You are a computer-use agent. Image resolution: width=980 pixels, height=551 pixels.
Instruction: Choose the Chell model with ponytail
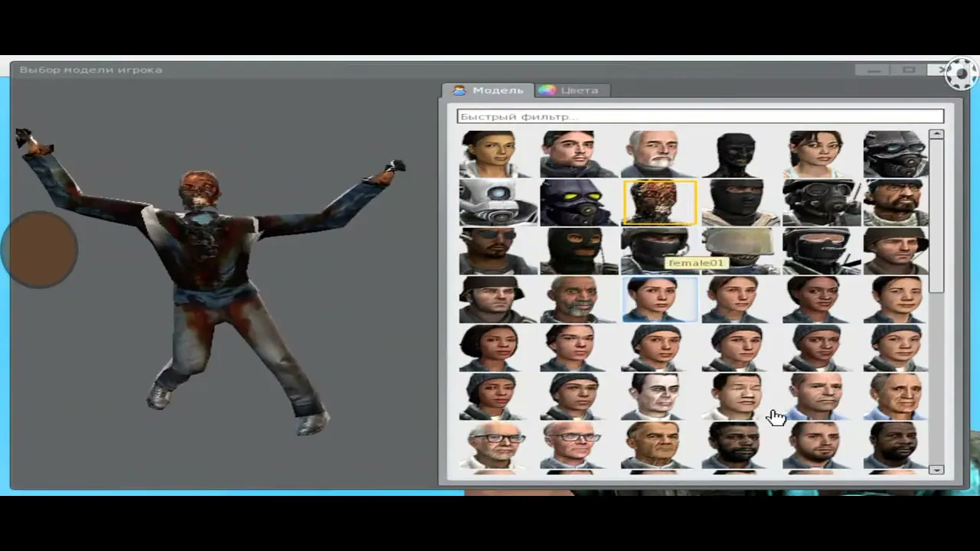822,154
